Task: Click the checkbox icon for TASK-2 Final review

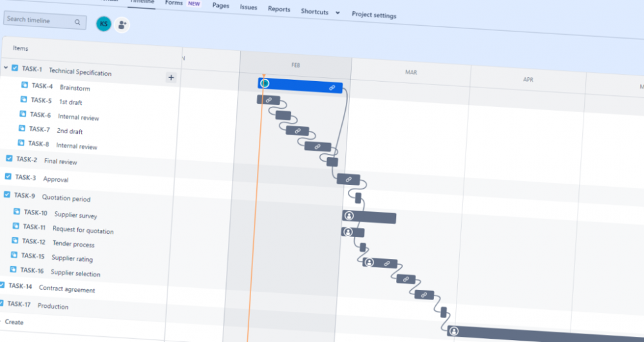Action: [x=9, y=158]
